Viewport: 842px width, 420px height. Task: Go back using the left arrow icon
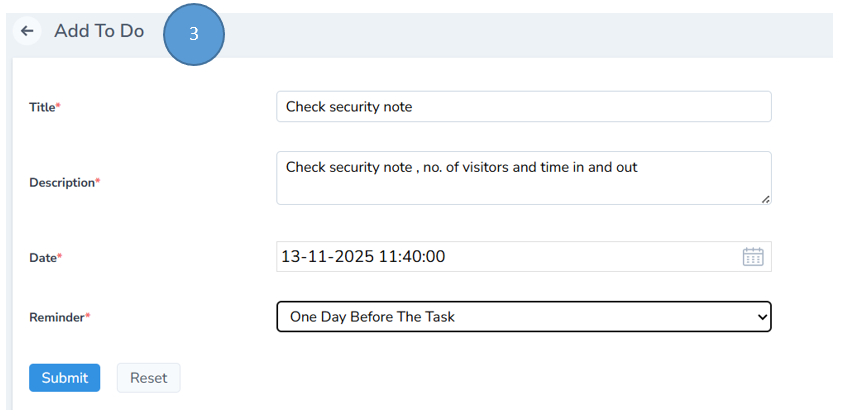[27, 31]
